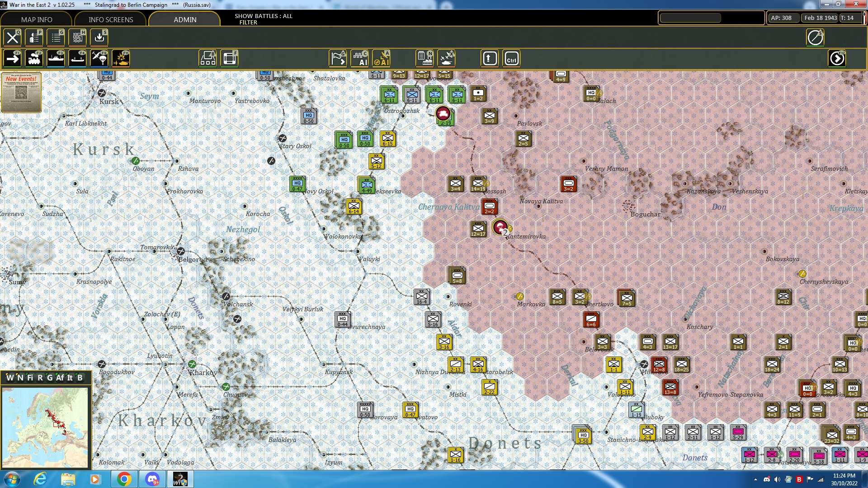Save the current game
This screenshot has height=488, width=868.
pyautogui.click(x=99, y=38)
